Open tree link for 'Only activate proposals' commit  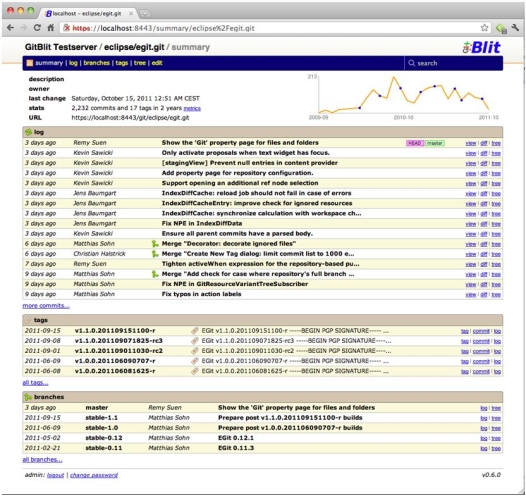pos(496,153)
